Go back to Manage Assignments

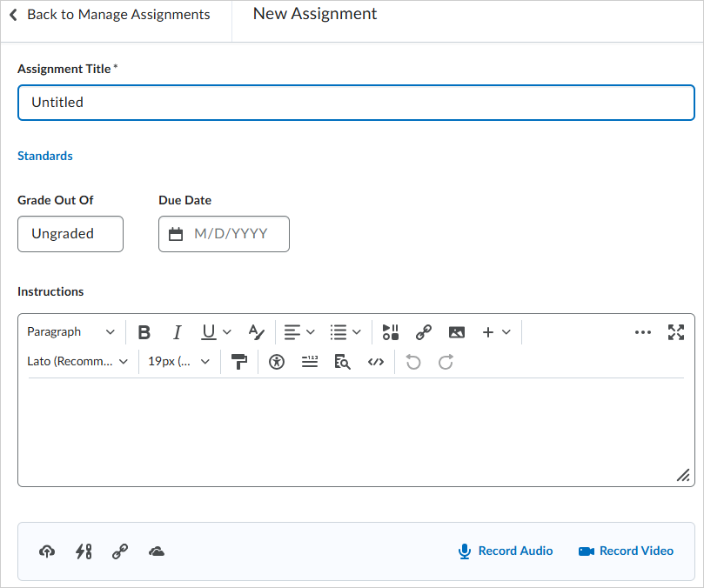110,15
